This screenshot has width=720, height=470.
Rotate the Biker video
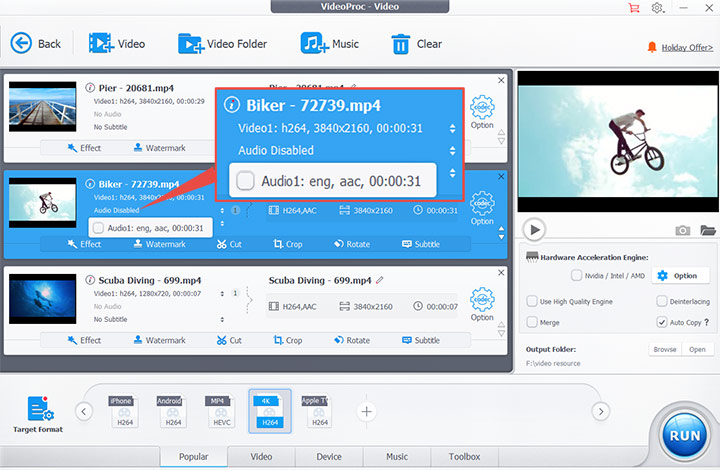click(x=352, y=244)
